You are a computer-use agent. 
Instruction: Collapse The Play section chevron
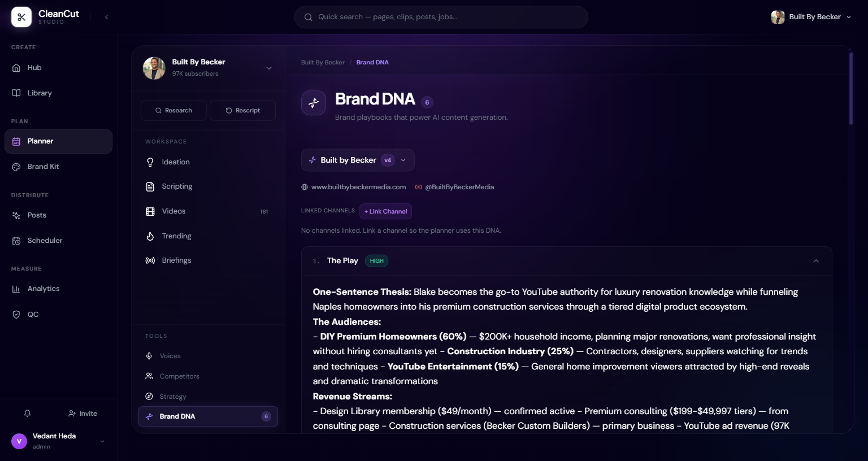816,261
